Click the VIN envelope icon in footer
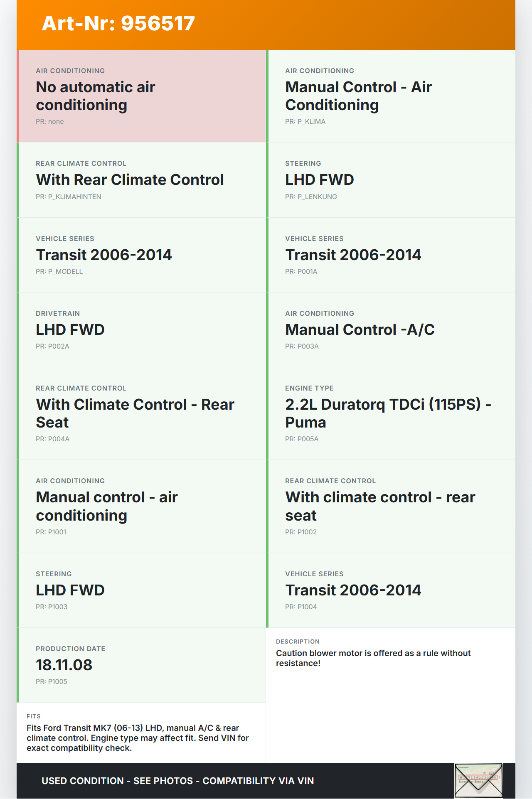Viewport: 532px width, 799px height. [478, 780]
